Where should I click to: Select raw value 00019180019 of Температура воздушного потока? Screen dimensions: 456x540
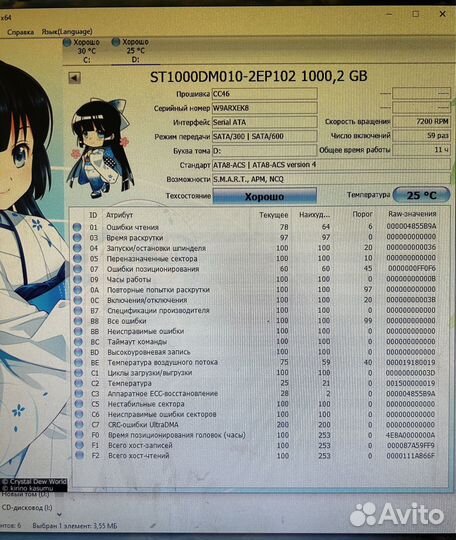point(411,362)
